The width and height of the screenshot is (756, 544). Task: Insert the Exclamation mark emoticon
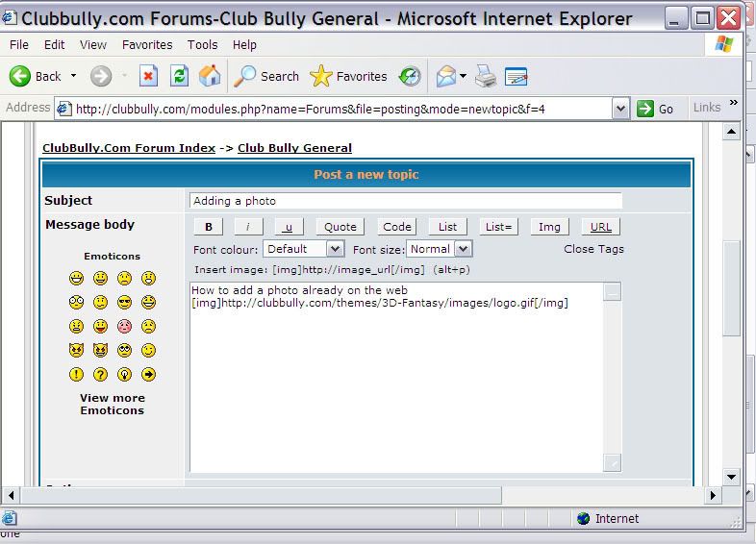(76, 375)
